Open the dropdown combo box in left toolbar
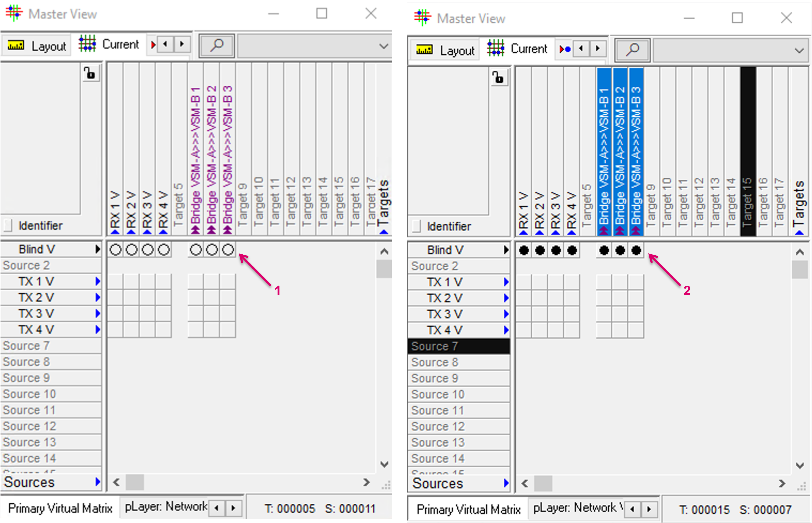Viewport: 812px width, 523px height. 383,46
